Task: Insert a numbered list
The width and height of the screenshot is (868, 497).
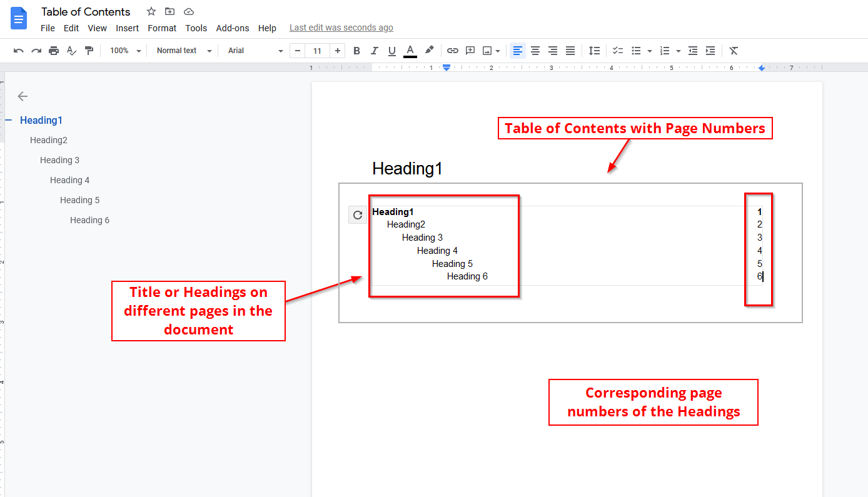Action: [x=665, y=51]
